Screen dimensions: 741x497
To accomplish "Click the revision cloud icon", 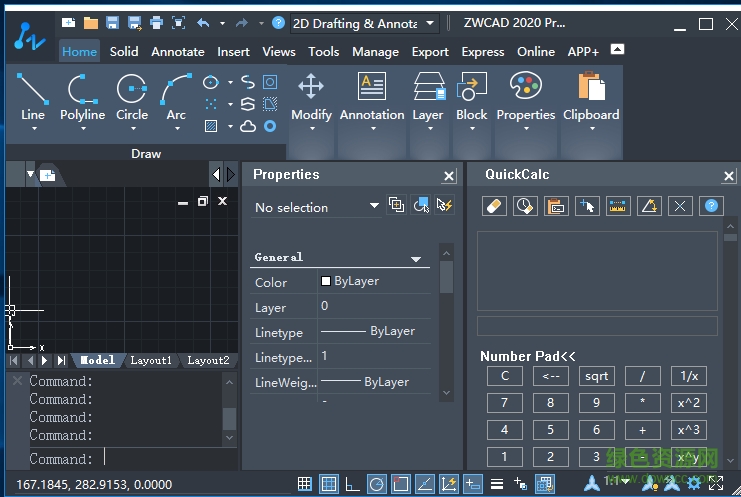I will (x=248, y=126).
